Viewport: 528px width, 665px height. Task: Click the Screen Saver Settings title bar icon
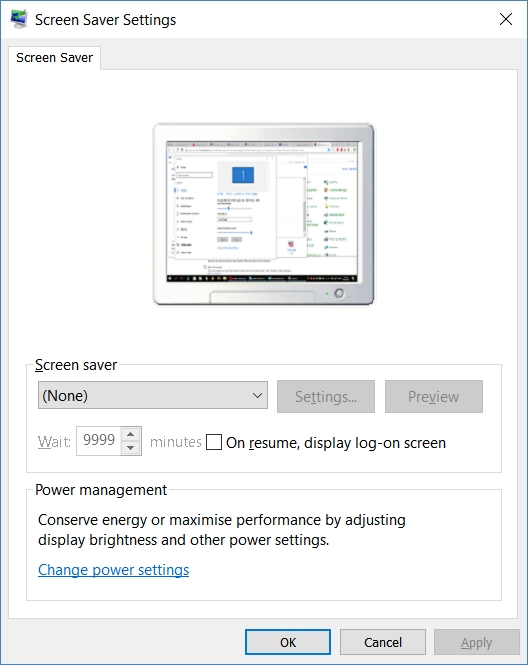coord(19,20)
